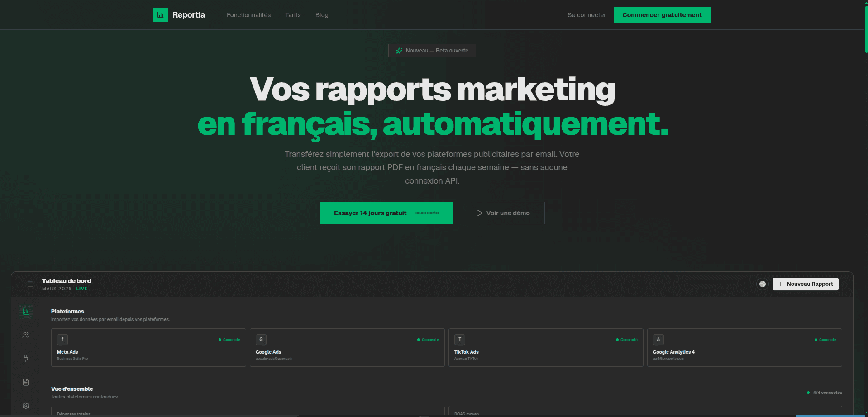Viewport: 868px width, 417px height.
Task: Click the play icon in Voir une démo
Action: tap(479, 213)
